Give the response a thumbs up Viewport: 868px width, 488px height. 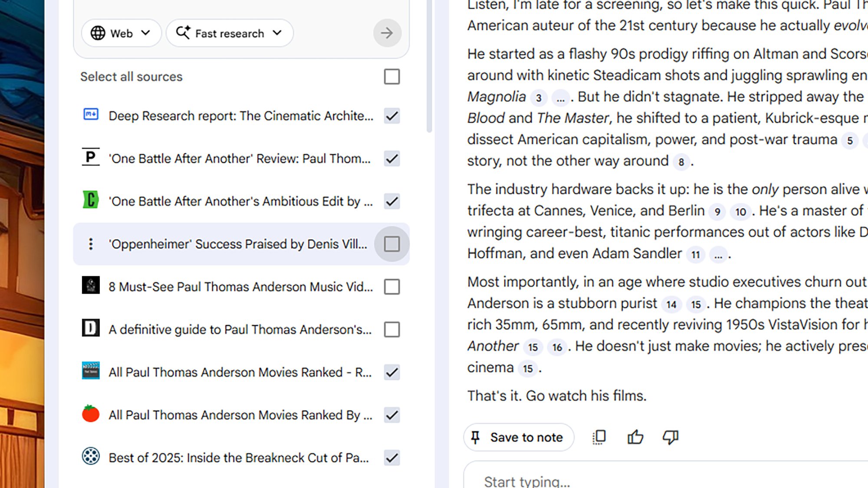click(635, 437)
